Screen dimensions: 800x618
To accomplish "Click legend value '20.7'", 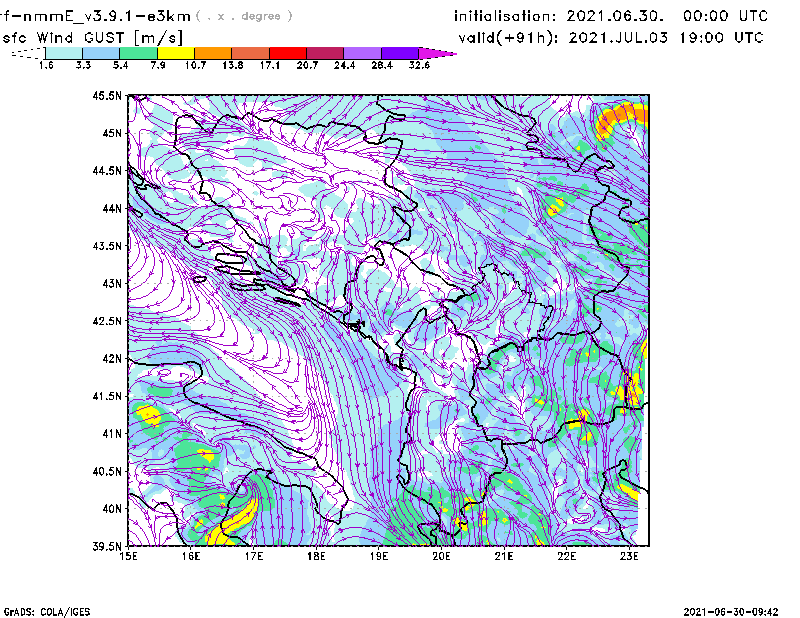I will coord(307,65).
